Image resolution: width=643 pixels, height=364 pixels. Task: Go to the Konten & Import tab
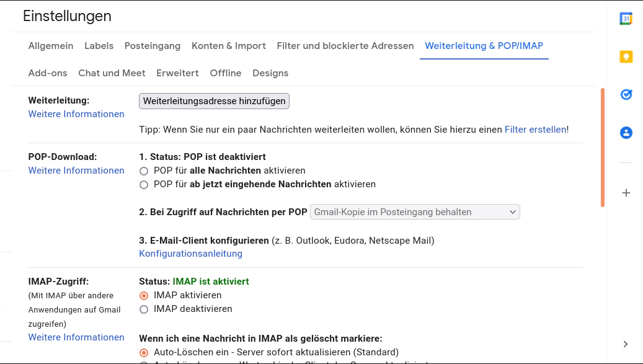(x=228, y=46)
